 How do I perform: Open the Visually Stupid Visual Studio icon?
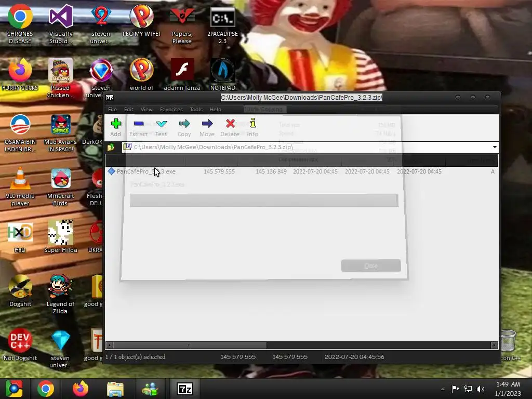tap(61, 24)
